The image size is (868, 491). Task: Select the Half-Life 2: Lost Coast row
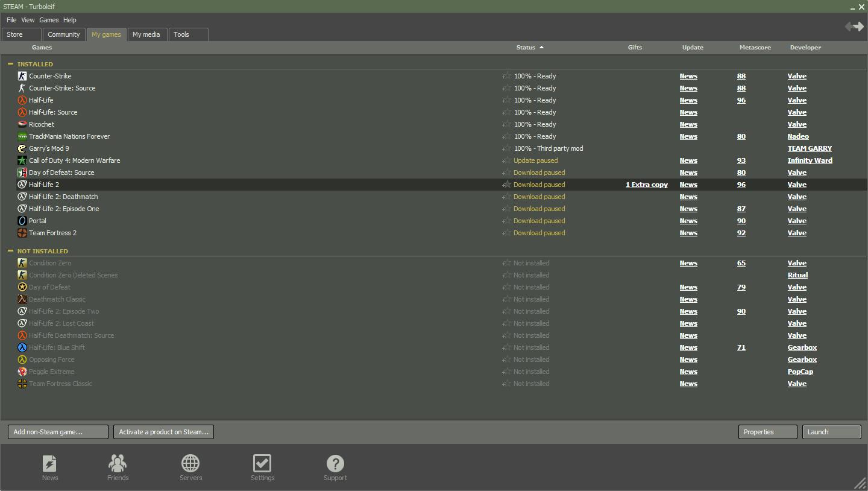click(x=442, y=323)
